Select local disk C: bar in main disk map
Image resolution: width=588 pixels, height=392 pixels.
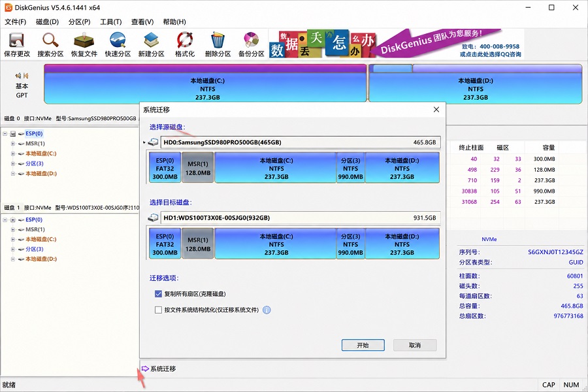[x=205, y=83]
